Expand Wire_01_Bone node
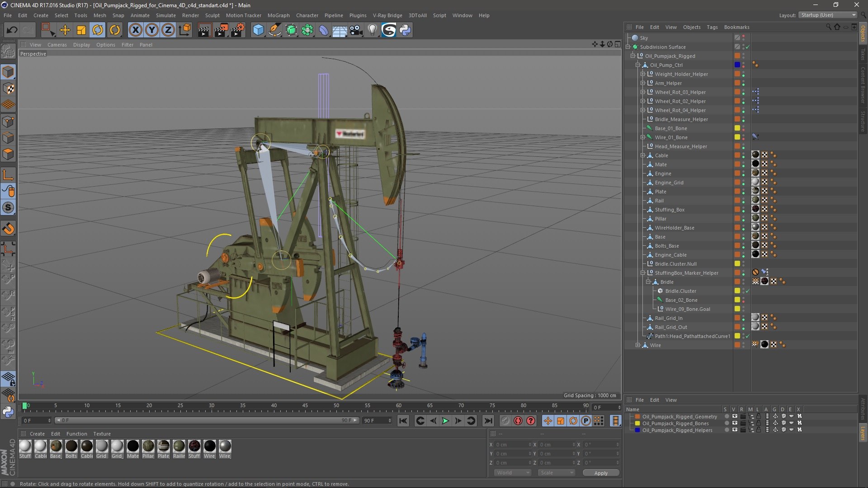This screenshot has width=868, height=488. tap(643, 137)
